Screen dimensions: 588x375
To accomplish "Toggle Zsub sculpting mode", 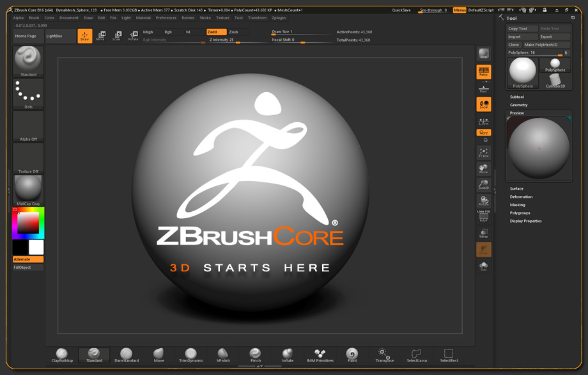I will (233, 31).
